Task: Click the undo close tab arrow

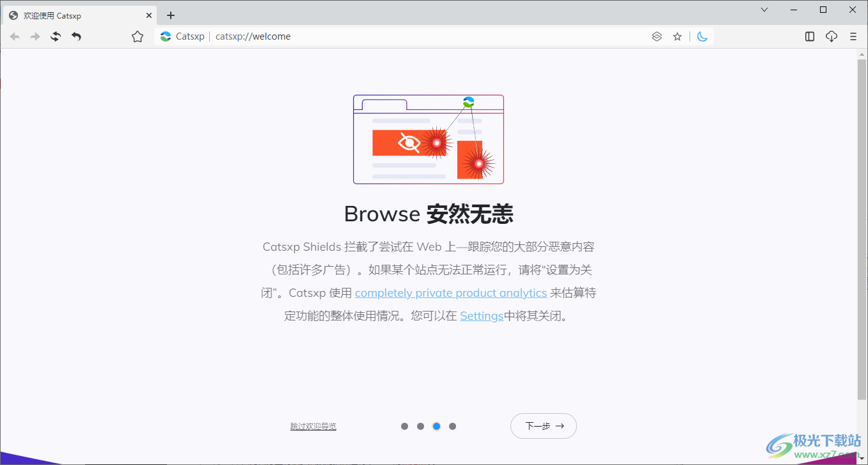Action: (76, 37)
